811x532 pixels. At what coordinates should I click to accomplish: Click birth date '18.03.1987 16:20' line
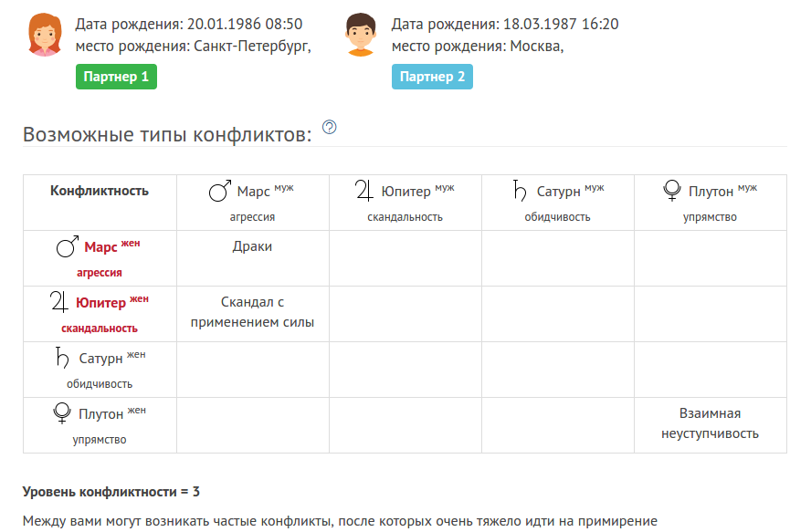point(505,25)
